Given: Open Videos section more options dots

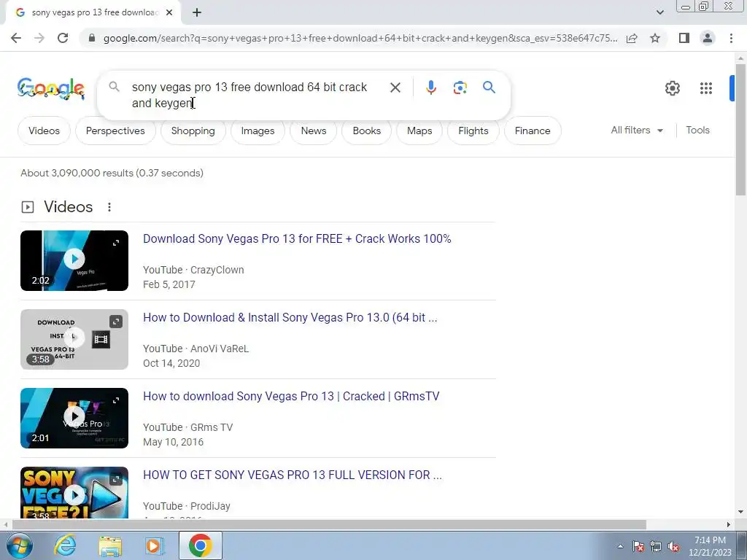Looking at the screenshot, I should (109, 207).
